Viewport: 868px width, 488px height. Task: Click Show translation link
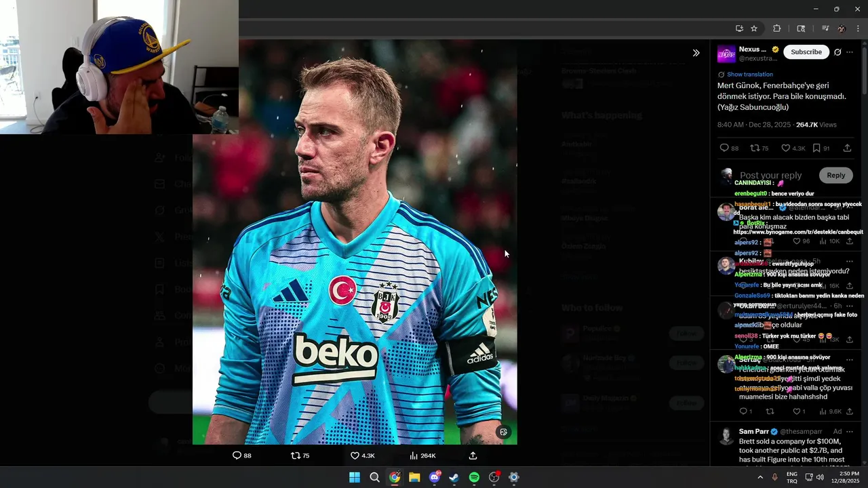point(749,75)
